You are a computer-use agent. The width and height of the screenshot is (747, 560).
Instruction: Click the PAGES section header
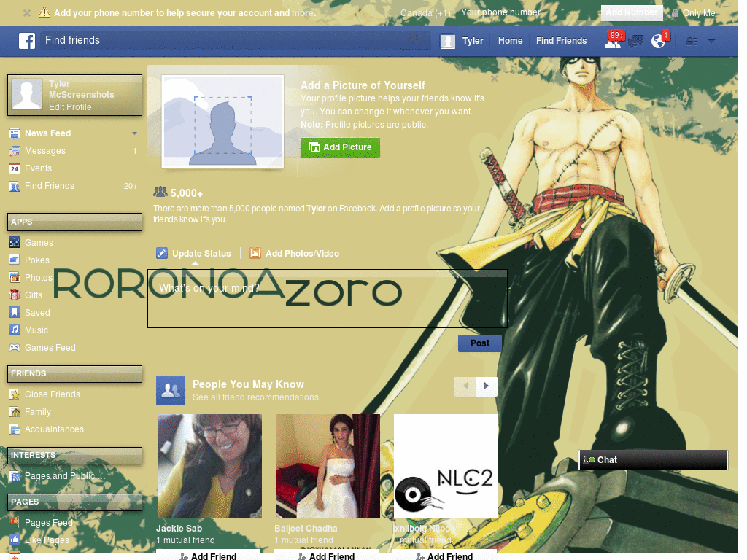(75, 502)
